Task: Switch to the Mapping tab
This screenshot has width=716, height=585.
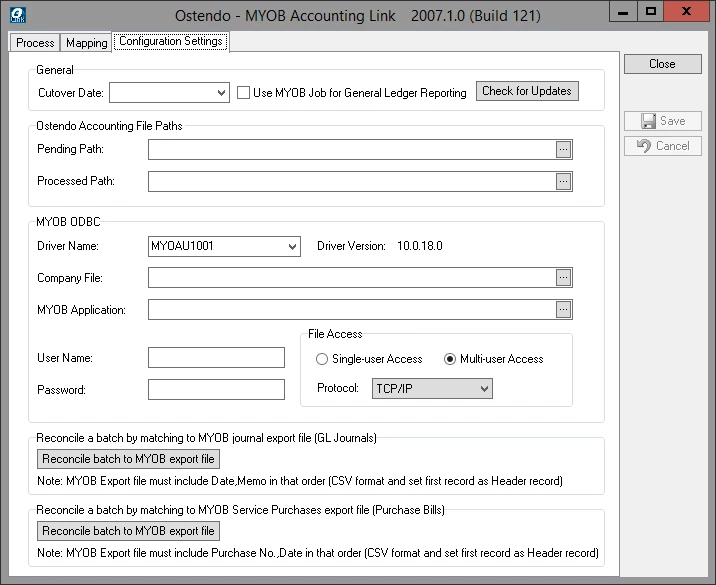Action: (x=86, y=43)
